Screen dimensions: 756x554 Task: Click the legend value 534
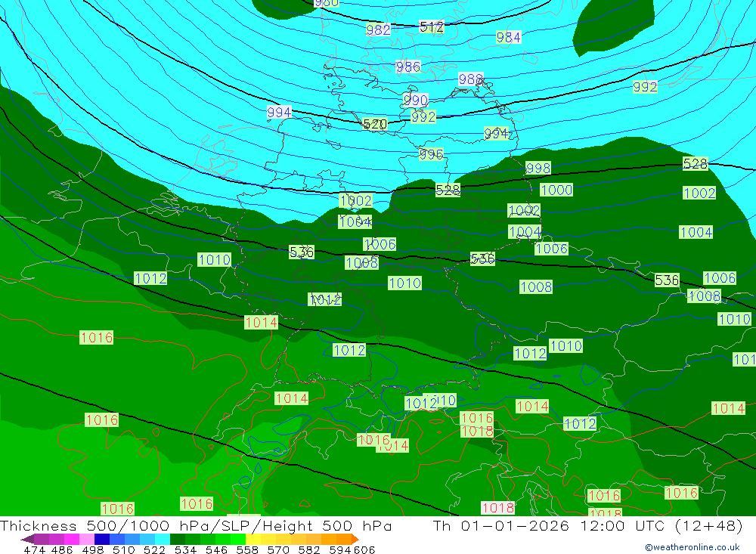[185, 549]
